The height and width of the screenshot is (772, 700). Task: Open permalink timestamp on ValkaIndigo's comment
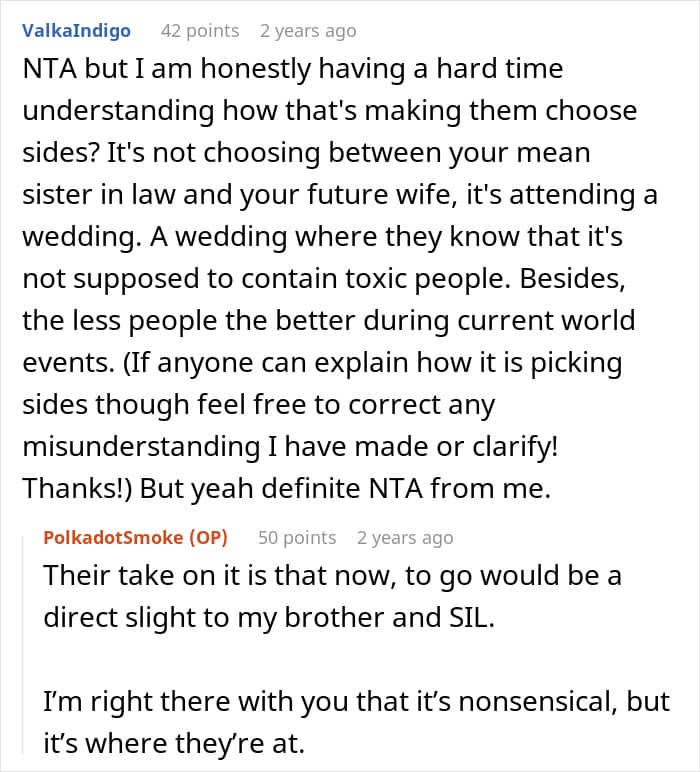[x=308, y=31]
